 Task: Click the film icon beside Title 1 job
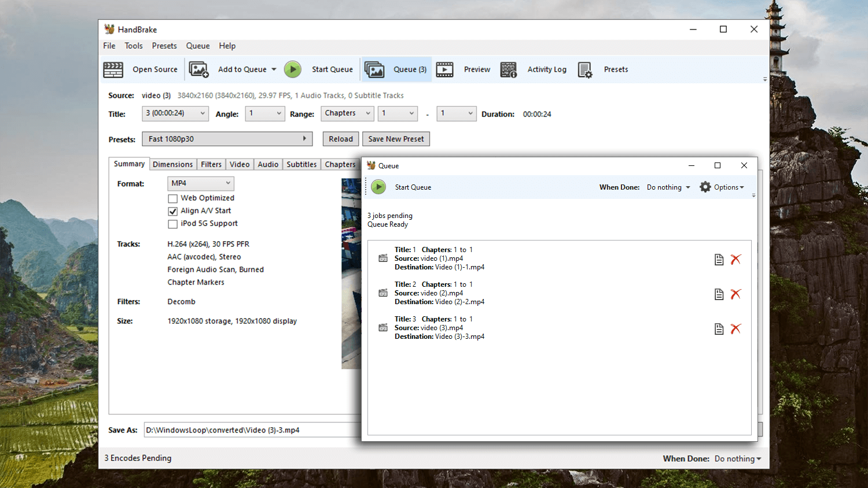[x=382, y=258]
